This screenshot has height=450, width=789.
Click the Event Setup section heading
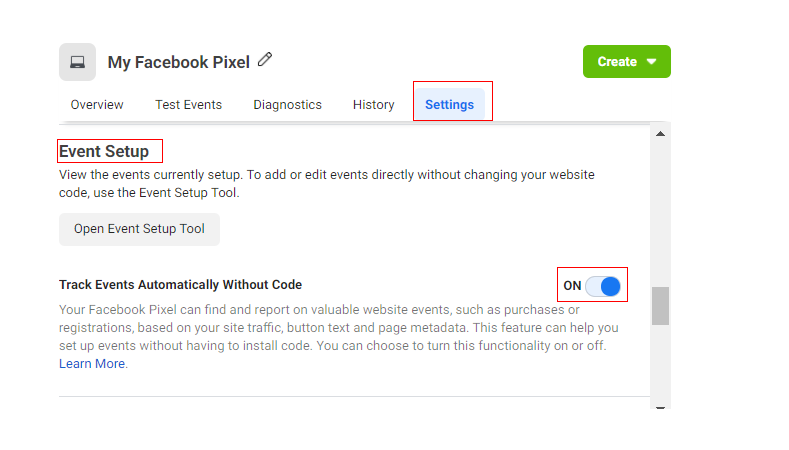point(104,152)
